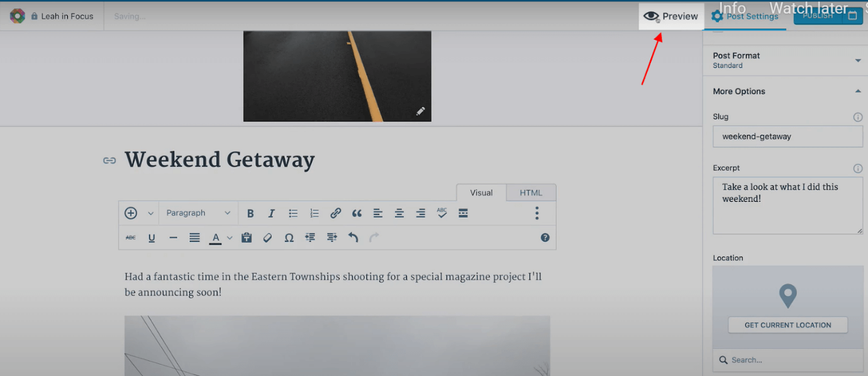This screenshot has width=868, height=376.
Task: Insert a Read More tag
Action: click(x=463, y=213)
